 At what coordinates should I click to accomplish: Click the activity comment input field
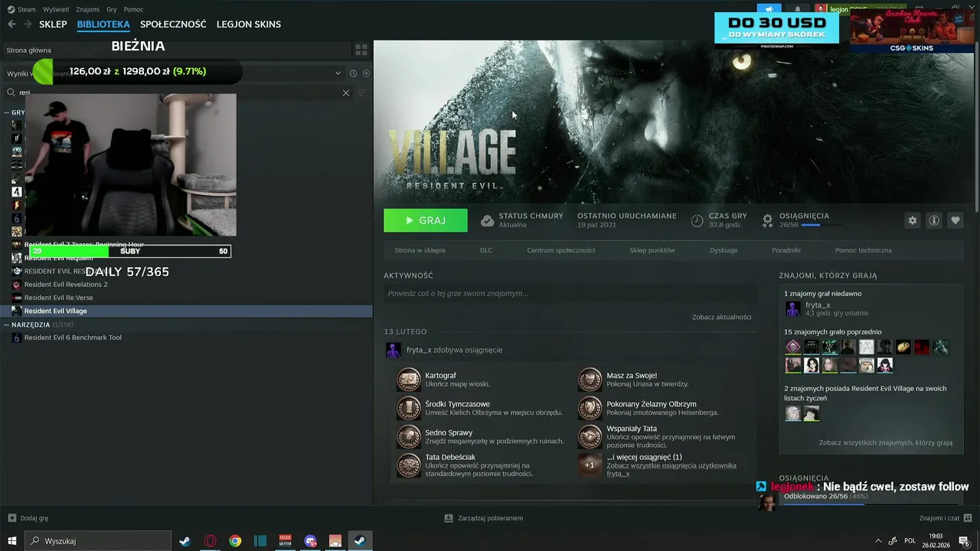point(570,293)
